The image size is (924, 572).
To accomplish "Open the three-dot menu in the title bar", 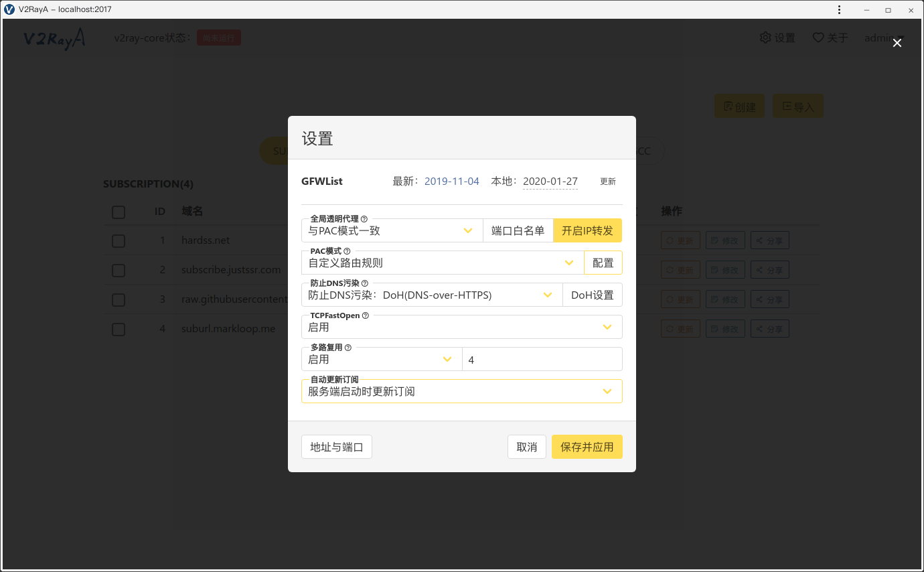I will [x=840, y=10].
